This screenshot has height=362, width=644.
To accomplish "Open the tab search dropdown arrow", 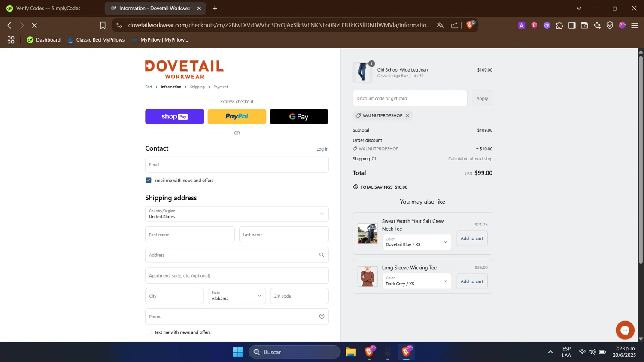I will click(579, 8).
